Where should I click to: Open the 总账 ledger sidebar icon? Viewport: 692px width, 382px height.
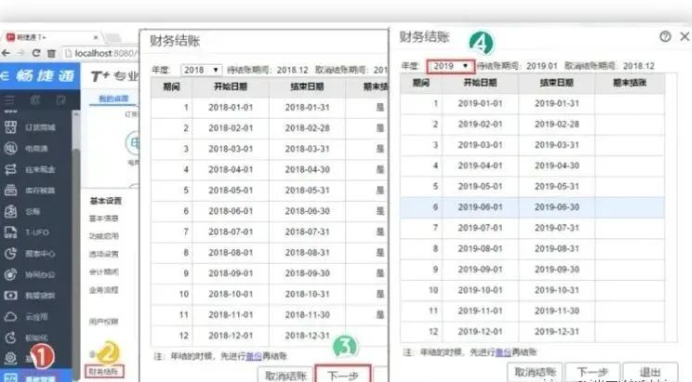11,211
